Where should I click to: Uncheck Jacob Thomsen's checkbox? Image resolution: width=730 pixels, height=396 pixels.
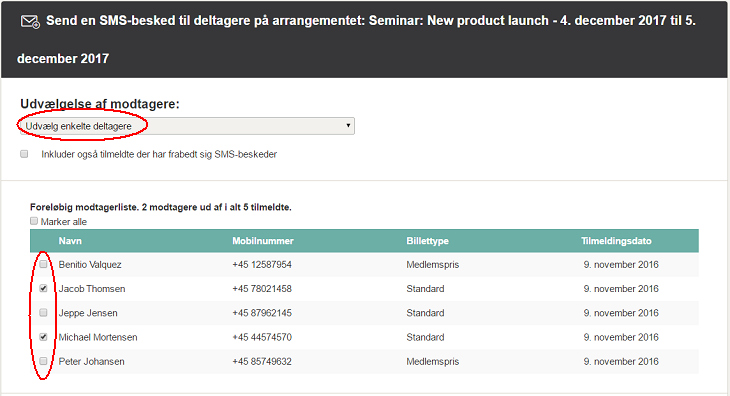pyautogui.click(x=43, y=289)
